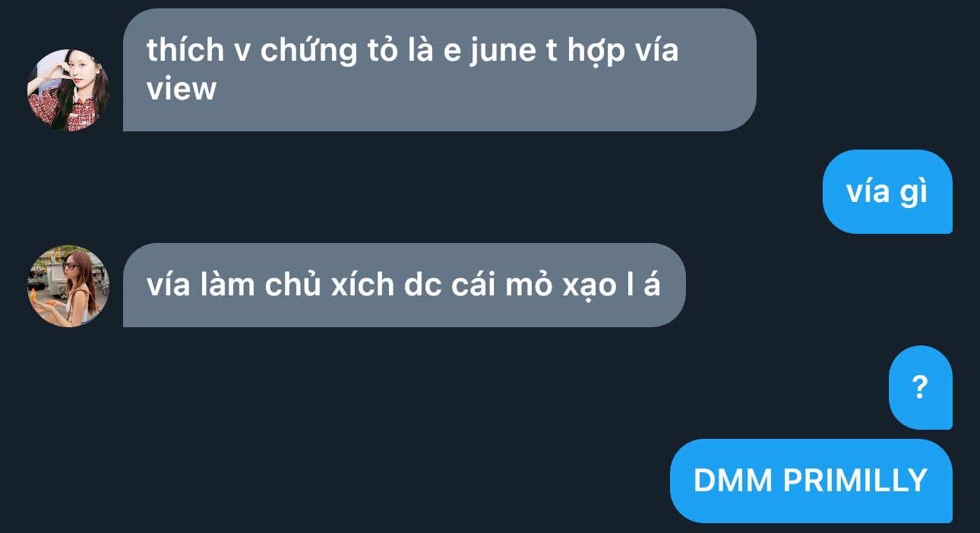Open the glasses-wearing sender's avatar
Viewport: 980px width, 533px height.
click(68, 286)
